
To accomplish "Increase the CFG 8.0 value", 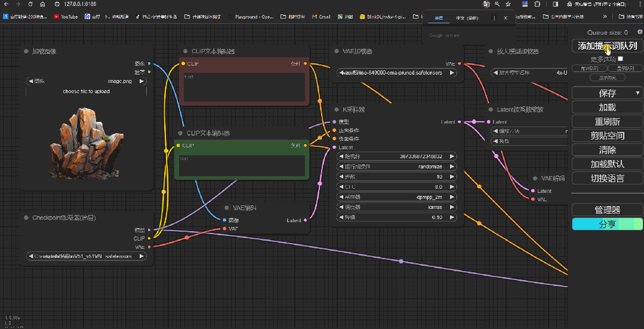I will point(452,186).
